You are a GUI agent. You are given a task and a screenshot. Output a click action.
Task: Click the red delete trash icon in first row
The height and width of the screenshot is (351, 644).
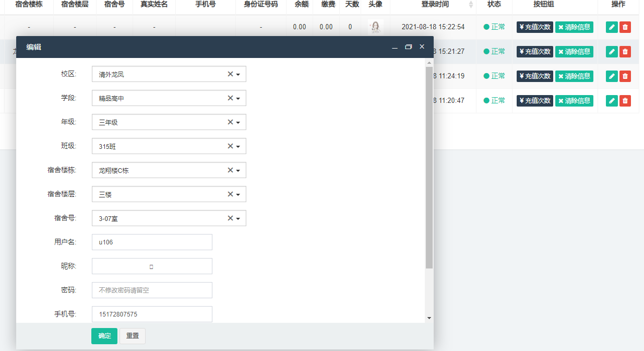click(x=625, y=27)
